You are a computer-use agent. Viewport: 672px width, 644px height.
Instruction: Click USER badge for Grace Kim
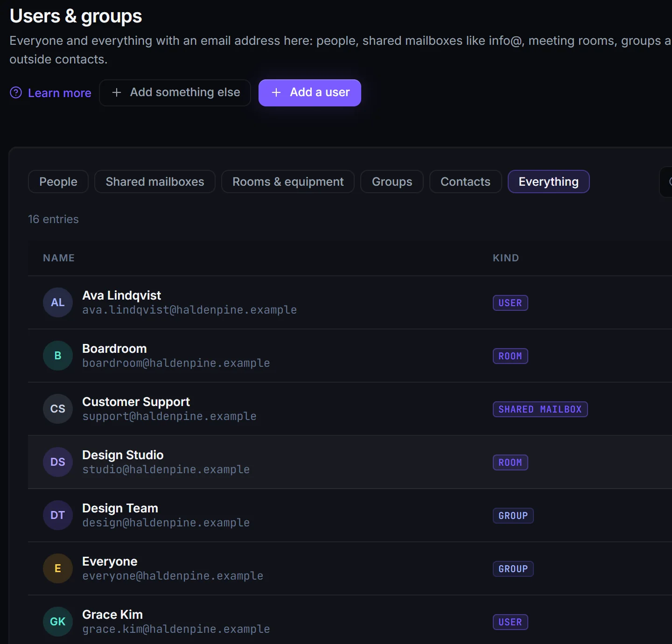click(x=510, y=622)
